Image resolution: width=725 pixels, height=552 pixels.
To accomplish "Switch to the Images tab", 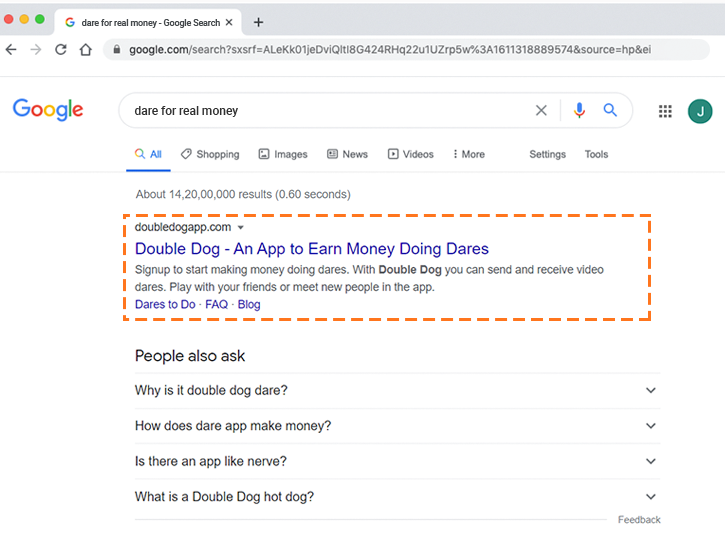I will click(x=283, y=154).
